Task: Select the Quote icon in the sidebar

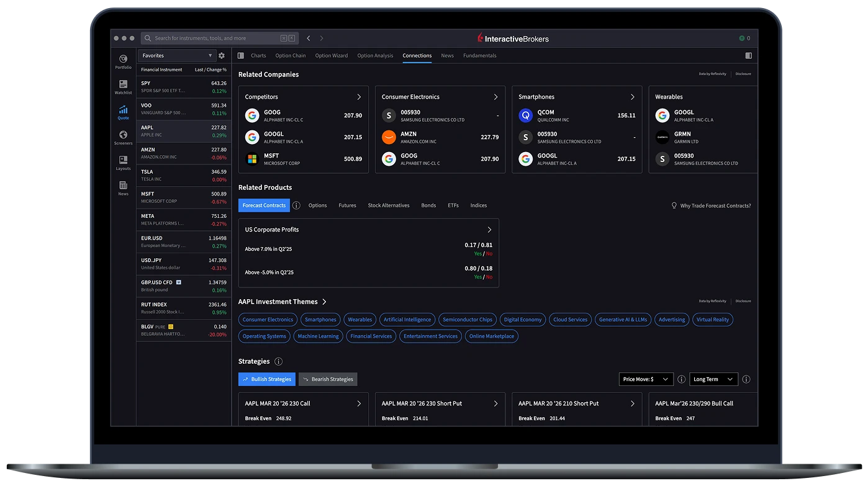Action: tap(124, 112)
